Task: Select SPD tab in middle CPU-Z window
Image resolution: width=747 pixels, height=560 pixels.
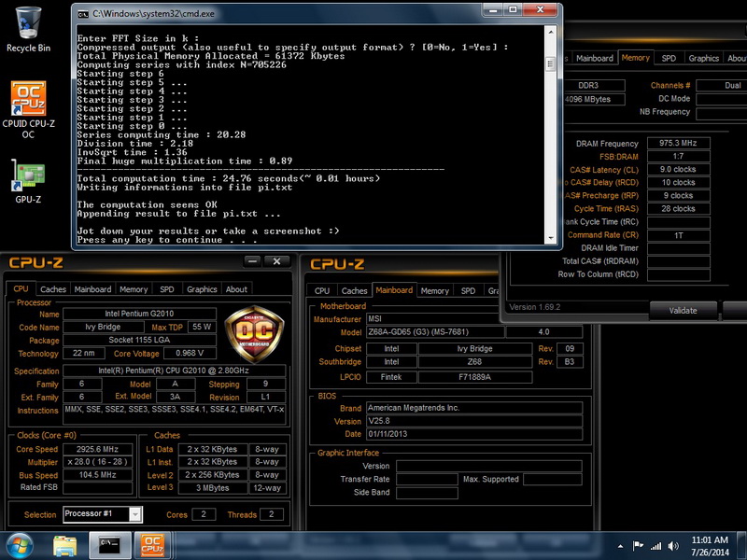Action: pos(468,290)
